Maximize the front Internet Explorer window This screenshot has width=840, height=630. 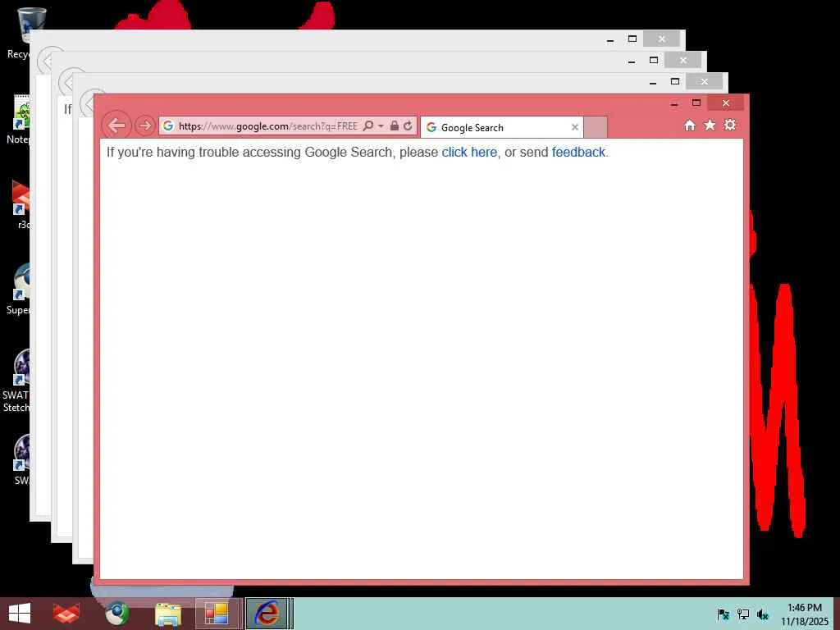696,103
